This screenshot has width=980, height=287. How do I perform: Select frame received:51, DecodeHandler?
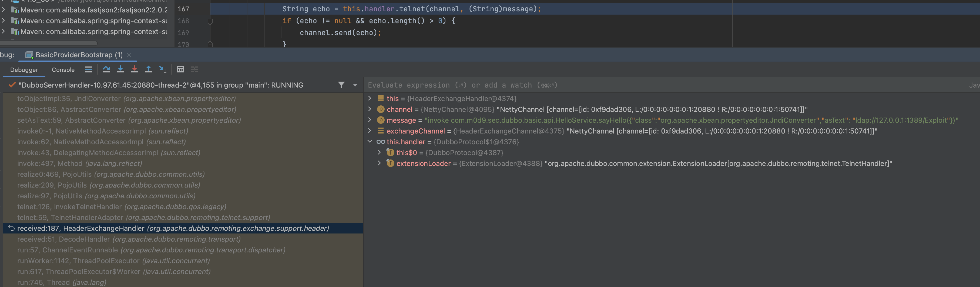(183, 239)
